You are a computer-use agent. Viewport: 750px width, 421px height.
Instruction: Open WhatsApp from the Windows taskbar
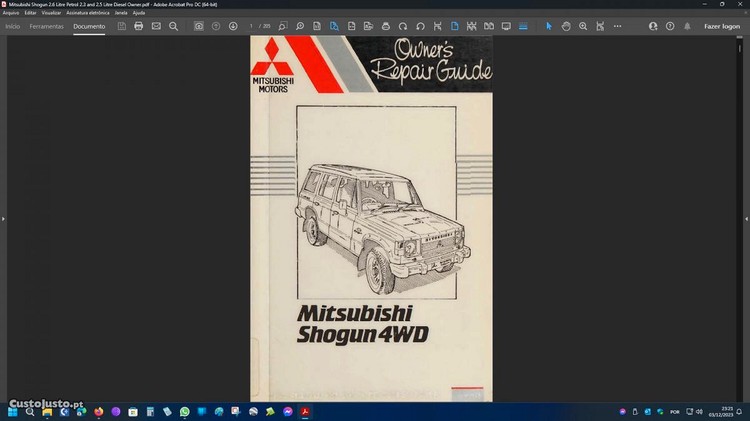click(184, 411)
